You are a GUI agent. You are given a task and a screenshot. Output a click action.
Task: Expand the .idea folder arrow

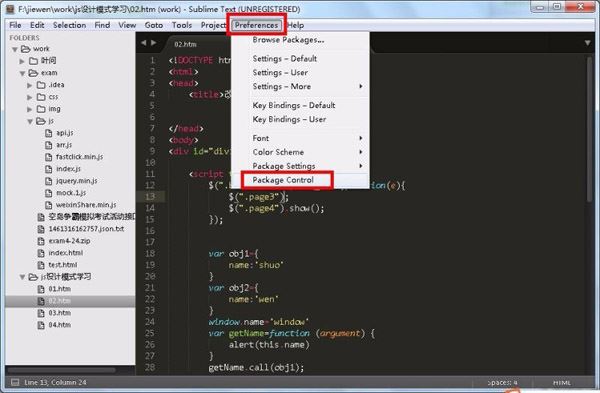(30, 85)
